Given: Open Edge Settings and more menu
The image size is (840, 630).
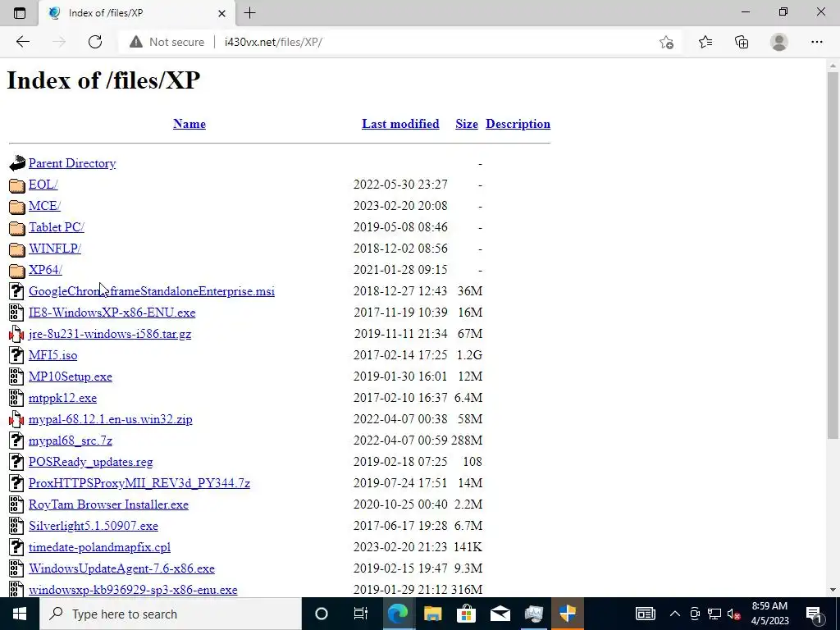Looking at the screenshot, I should click(x=816, y=42).
